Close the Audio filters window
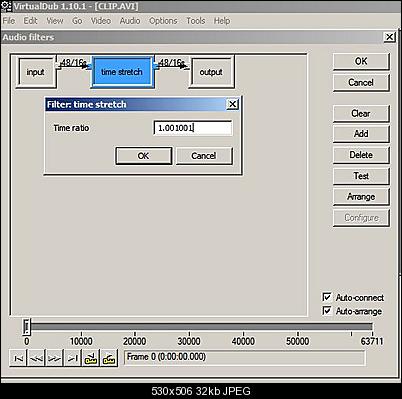 (x=389, y=37)
